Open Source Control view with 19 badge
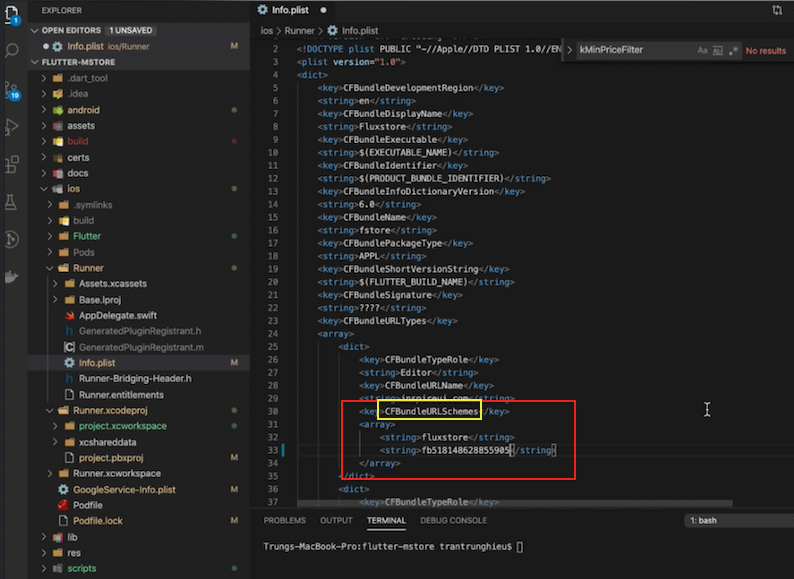 pos(12,90)
